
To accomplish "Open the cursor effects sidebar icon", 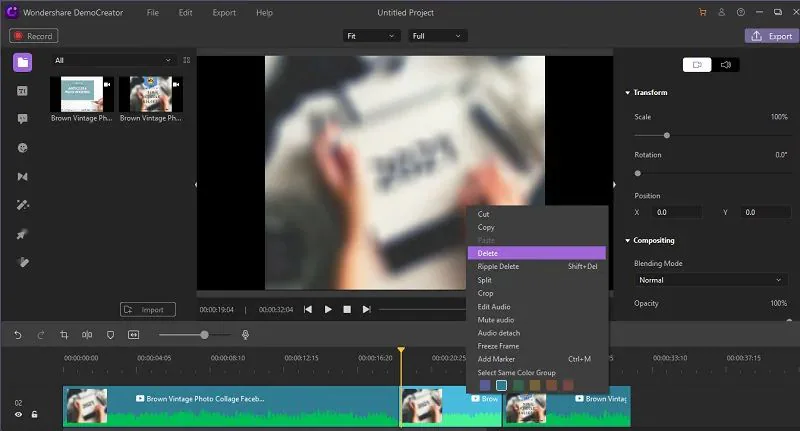I will 22,262.
